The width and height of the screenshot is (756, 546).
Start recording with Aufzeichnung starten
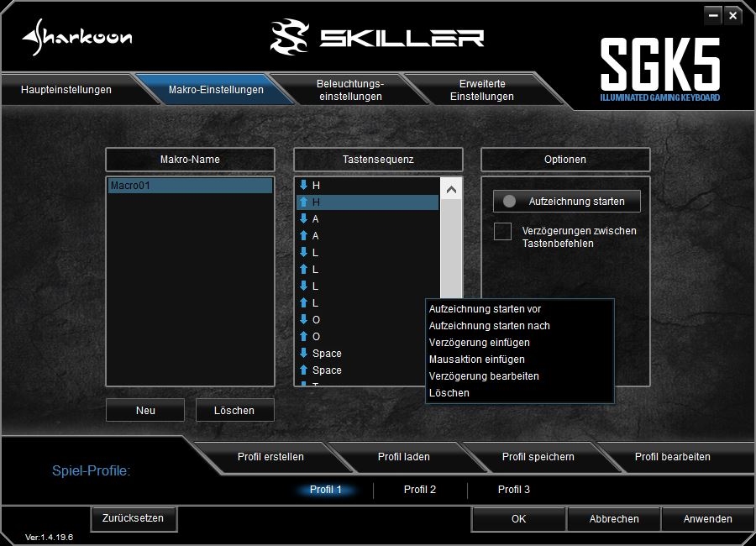566,201
